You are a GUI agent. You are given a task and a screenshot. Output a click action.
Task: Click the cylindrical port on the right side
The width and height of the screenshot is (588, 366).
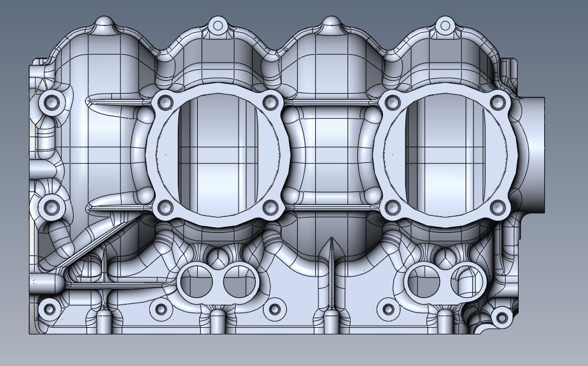click(x=534, y=154)
